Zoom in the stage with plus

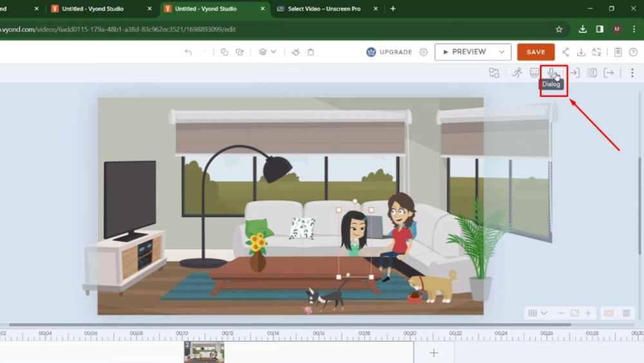tap(588, 313)
